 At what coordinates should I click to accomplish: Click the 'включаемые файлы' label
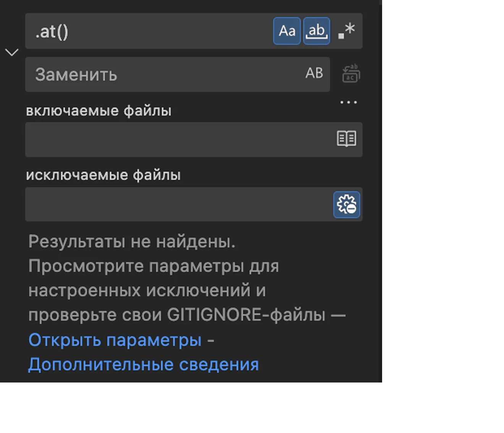99,111
